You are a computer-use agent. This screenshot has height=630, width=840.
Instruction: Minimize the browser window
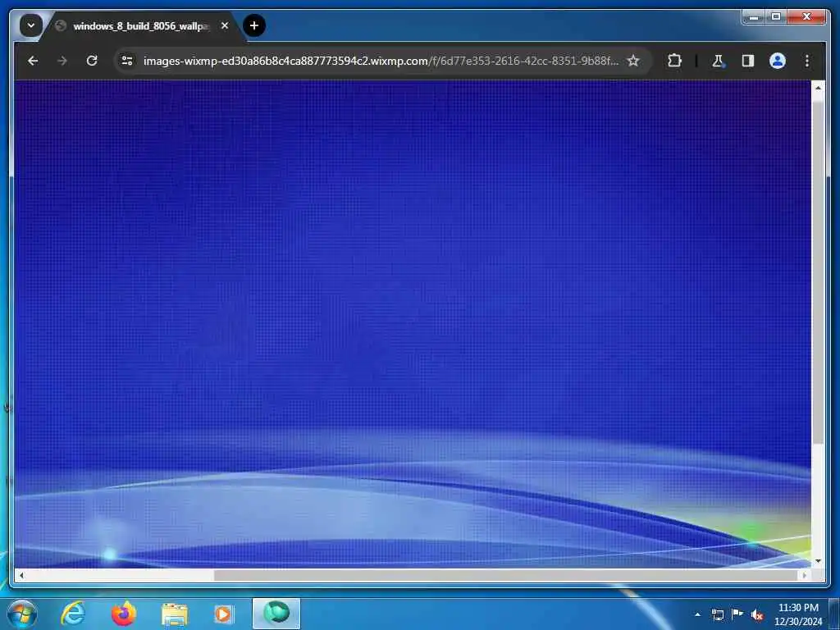tap(754, 16)
